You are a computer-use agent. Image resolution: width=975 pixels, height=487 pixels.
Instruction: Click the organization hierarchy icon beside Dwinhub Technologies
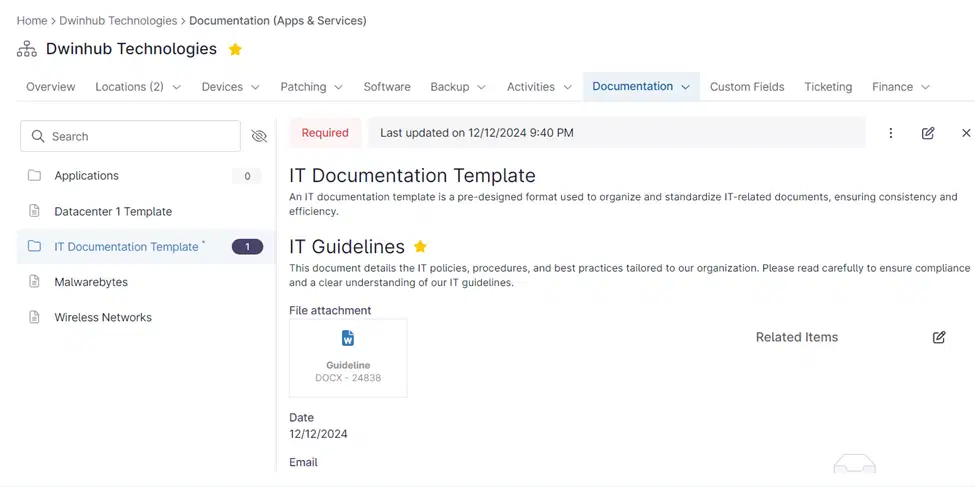[27, 49]
